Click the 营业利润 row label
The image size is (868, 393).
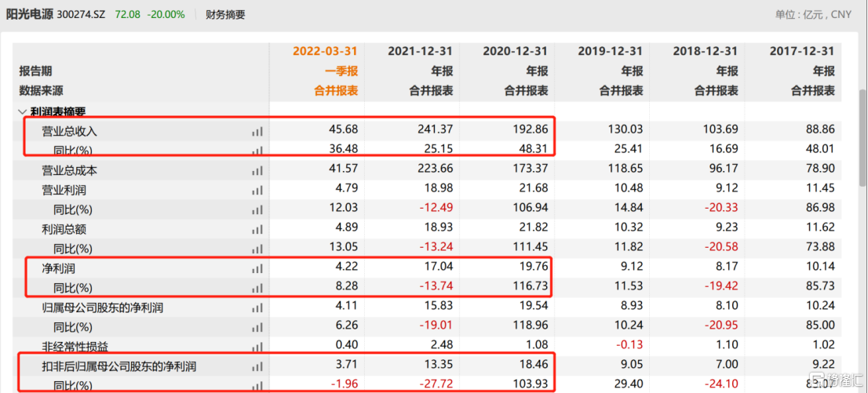pyautogui.click(x=64, y=191)
